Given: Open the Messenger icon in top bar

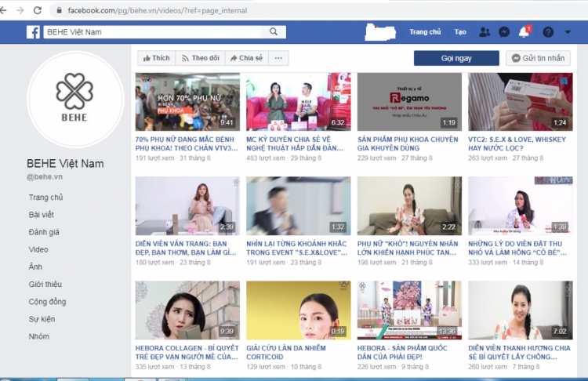Looking at the screenshot, I should pos(504,32).
